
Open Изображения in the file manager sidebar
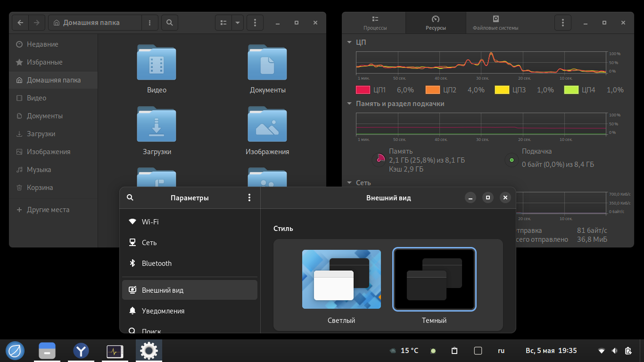click(x=53, y=152)
